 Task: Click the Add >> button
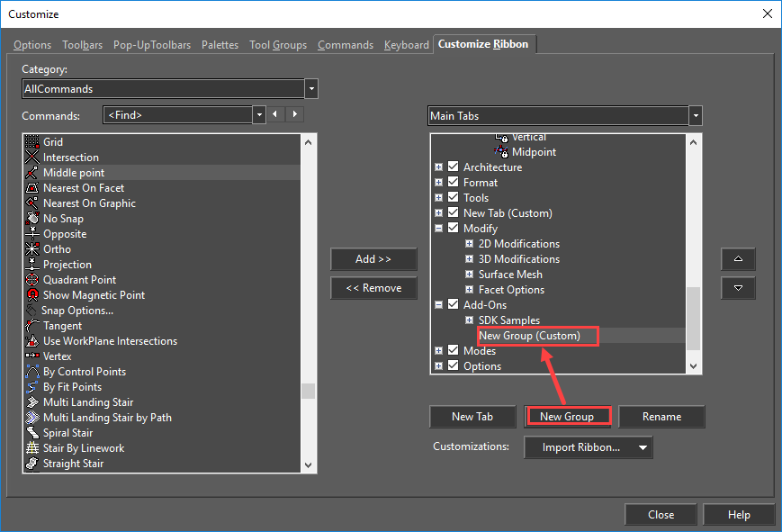[x=373, y=259]
